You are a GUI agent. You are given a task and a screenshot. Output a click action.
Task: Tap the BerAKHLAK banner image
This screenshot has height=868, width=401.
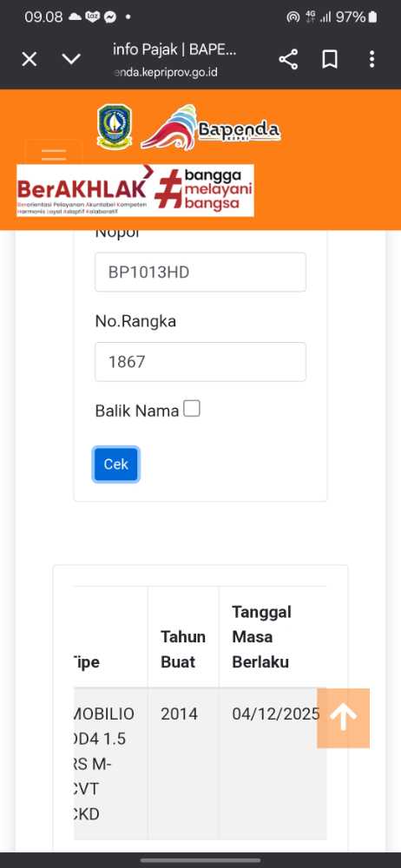tap(135, 190)
